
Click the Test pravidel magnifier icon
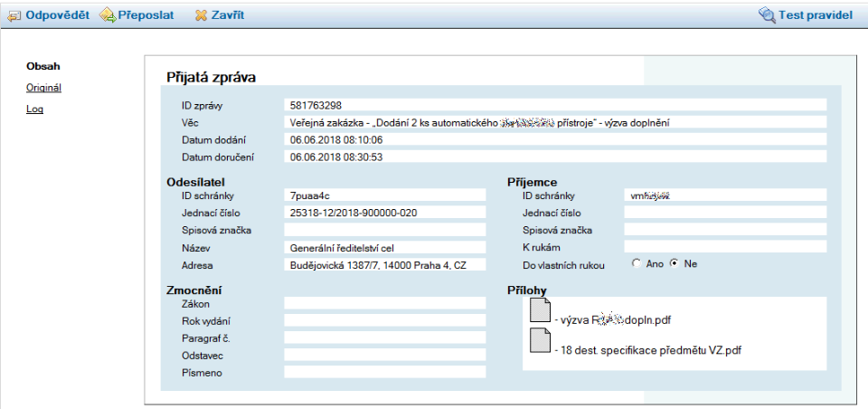pos(768,15)
